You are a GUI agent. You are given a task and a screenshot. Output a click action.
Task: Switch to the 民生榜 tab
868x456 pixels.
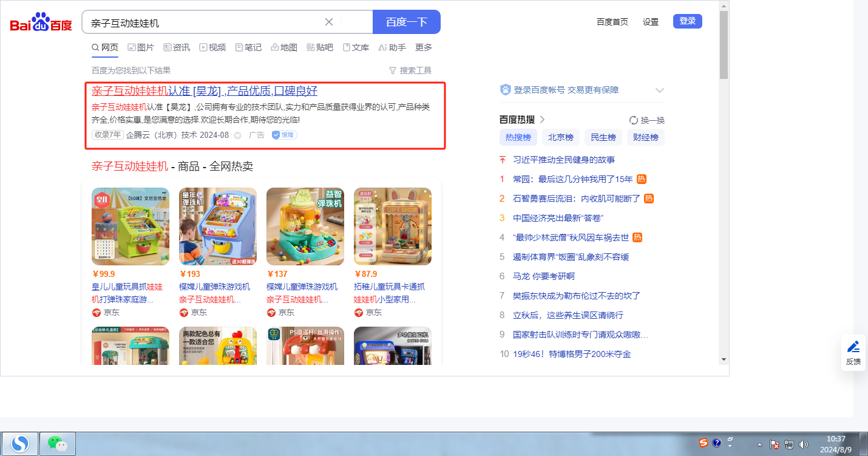coord(603,137)
